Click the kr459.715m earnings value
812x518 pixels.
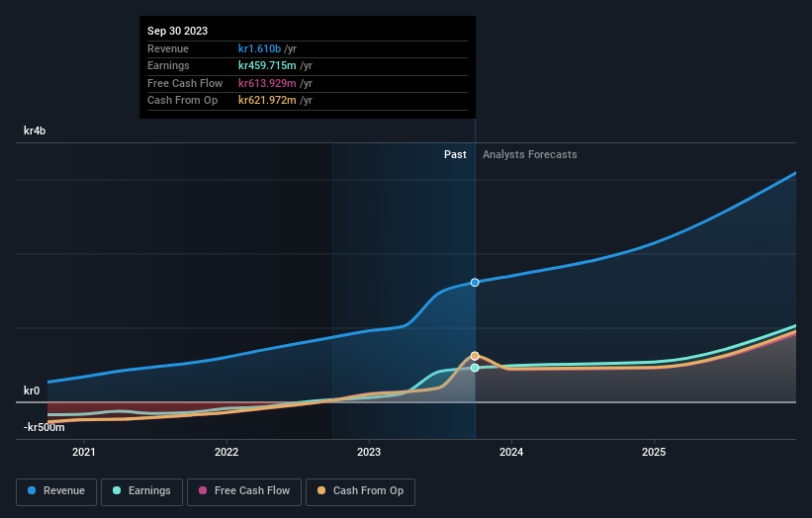click(x=267, y=65)
